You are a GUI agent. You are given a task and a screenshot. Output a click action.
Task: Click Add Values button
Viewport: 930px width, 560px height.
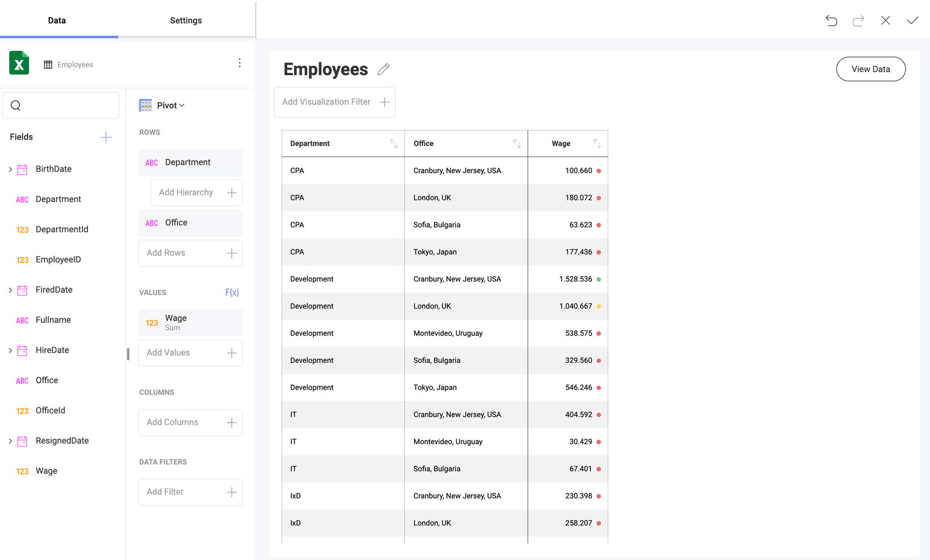coord(190,353)
